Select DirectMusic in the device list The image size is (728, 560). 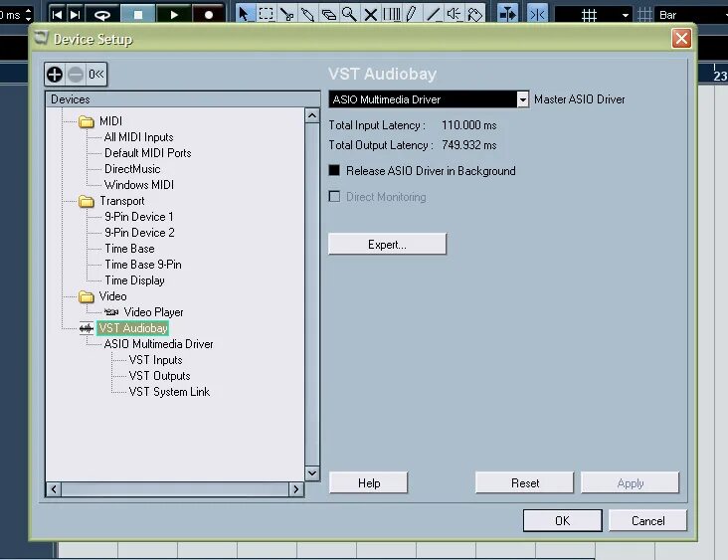click(132, 169)
